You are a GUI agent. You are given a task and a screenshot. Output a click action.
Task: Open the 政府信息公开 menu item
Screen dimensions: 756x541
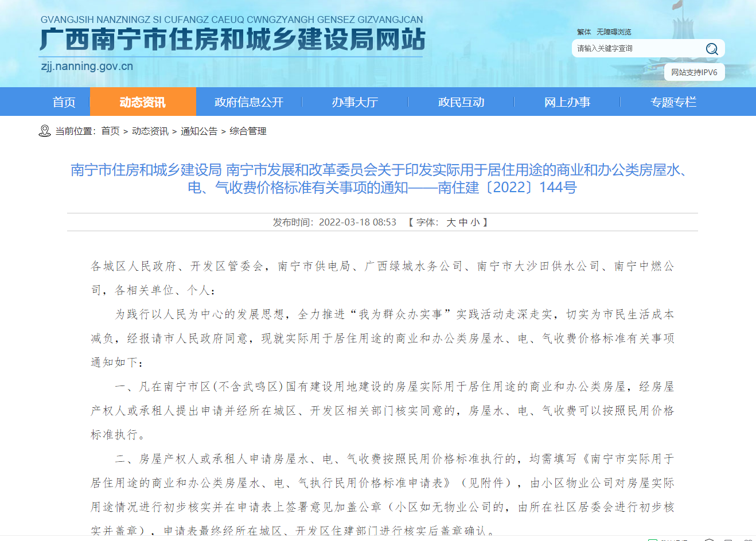[x=249, y=102]
